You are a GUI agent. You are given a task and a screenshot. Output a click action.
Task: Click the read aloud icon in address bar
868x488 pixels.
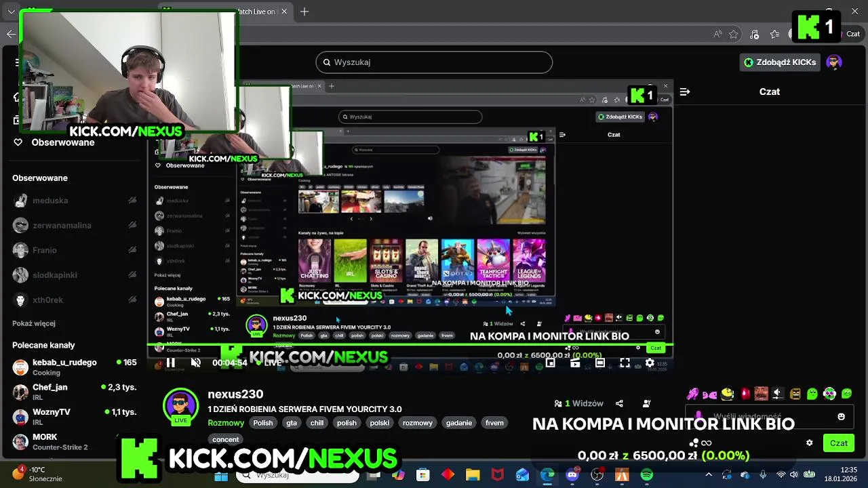[718, 34]
